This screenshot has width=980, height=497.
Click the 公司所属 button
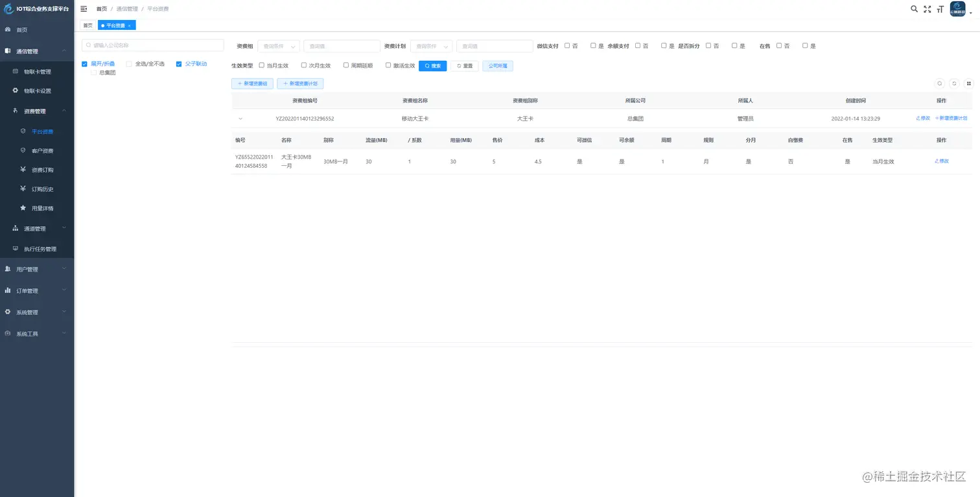[x=498, y=65]
